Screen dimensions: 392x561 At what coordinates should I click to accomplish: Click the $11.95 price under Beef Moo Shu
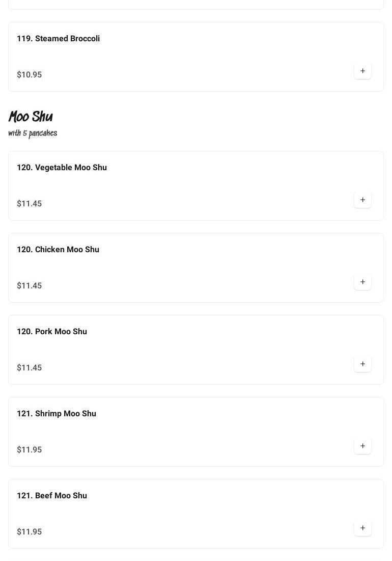point(29,532)
